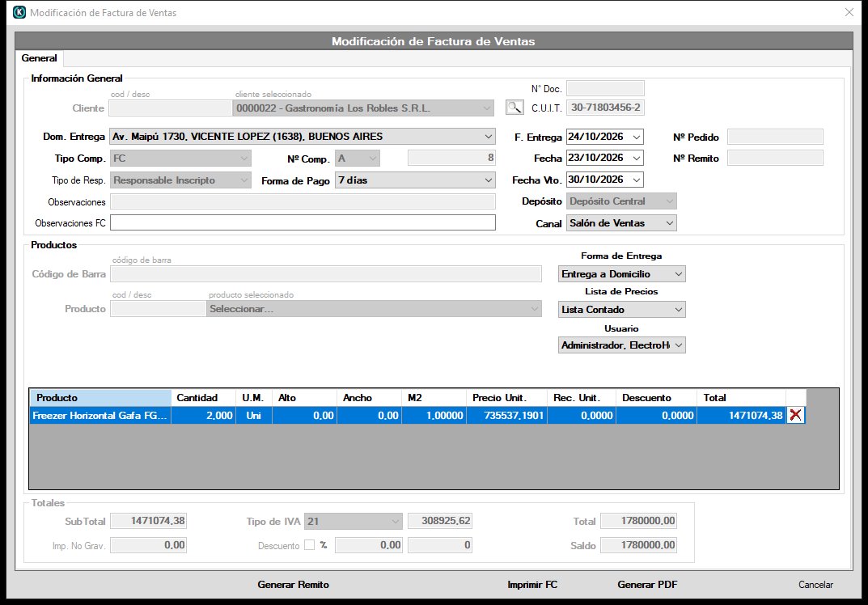This screenshot has width=868, height=605.
Task: Open the Forma de Entrega dropdown
Action: (x=679, y=274)
